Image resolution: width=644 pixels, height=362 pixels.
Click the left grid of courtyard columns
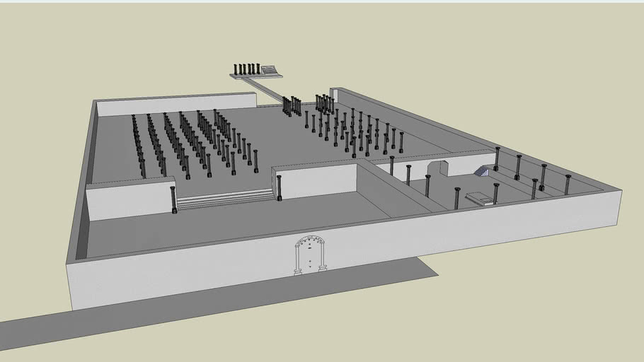pos(191,141)
